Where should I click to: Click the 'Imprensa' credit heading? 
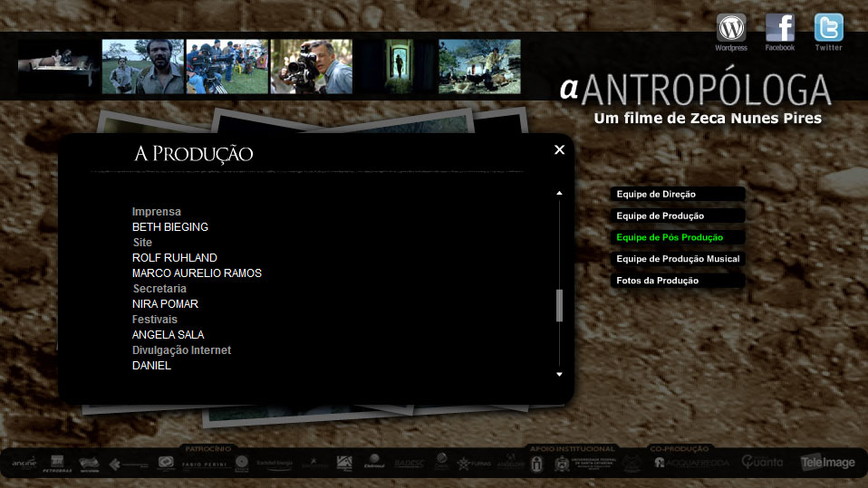157,212
